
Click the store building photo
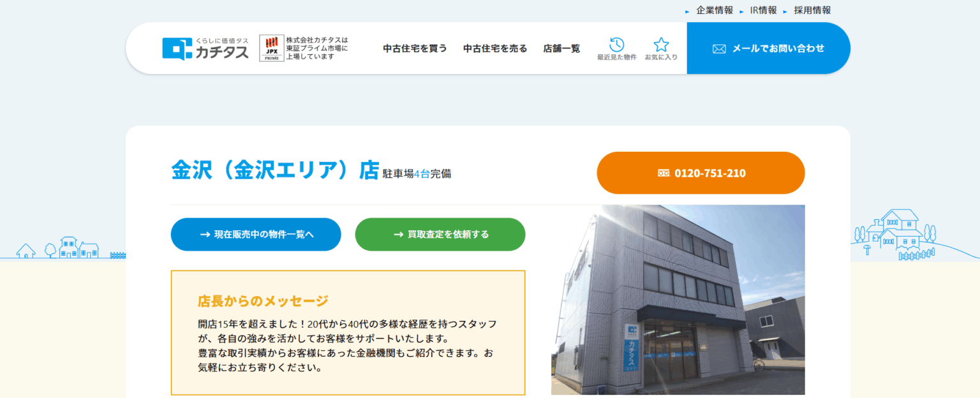tap(678, 300)
